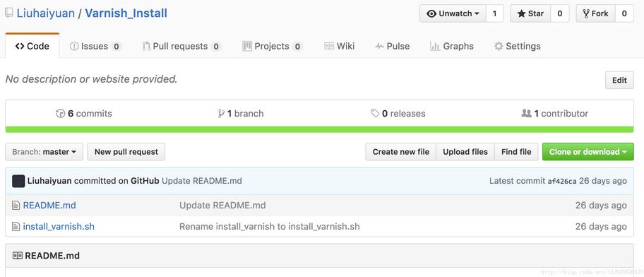Open the Unwatch dropdown button

click(453, 13)
